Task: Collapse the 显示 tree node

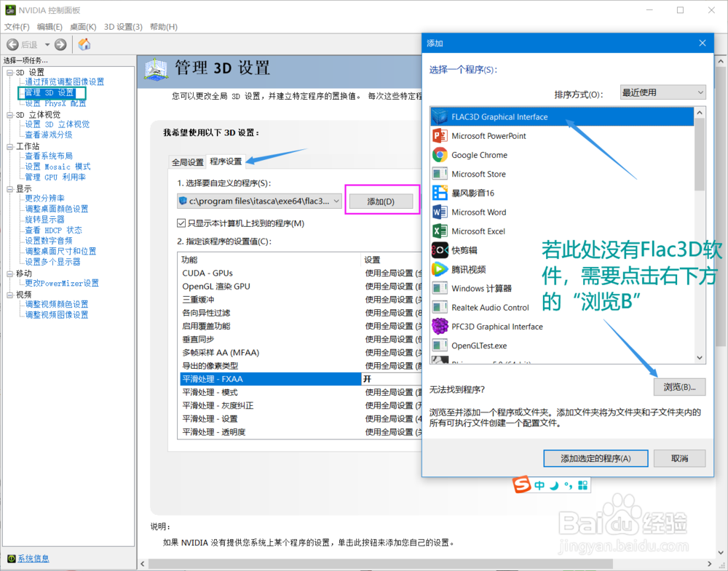Action: pyautogui.click(x=9, y=189)
